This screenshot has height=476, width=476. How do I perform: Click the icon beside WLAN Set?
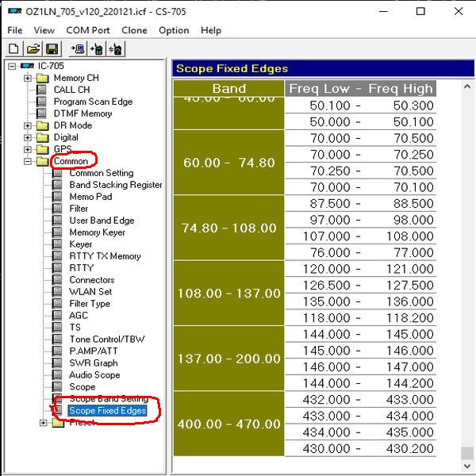tap(57, 291)
